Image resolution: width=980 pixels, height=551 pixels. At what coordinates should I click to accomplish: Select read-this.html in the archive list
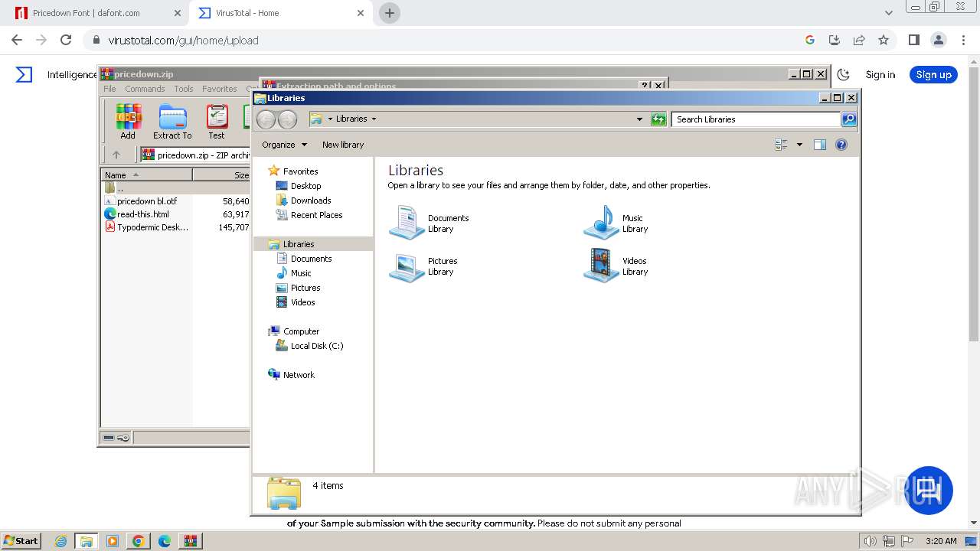point(143,214)
